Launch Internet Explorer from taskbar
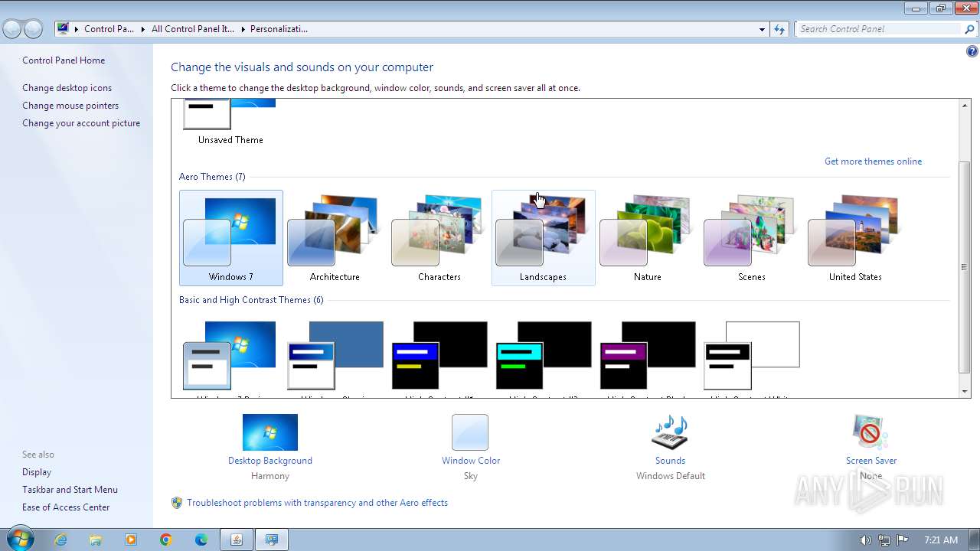 [60, 540]
